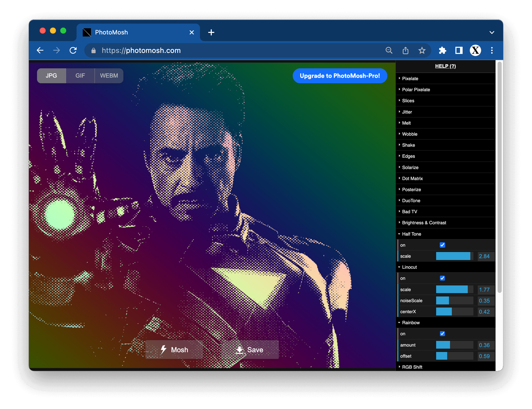532x409 pixels.
Task: Switch to WEBM export format
Action: [109, 76]
